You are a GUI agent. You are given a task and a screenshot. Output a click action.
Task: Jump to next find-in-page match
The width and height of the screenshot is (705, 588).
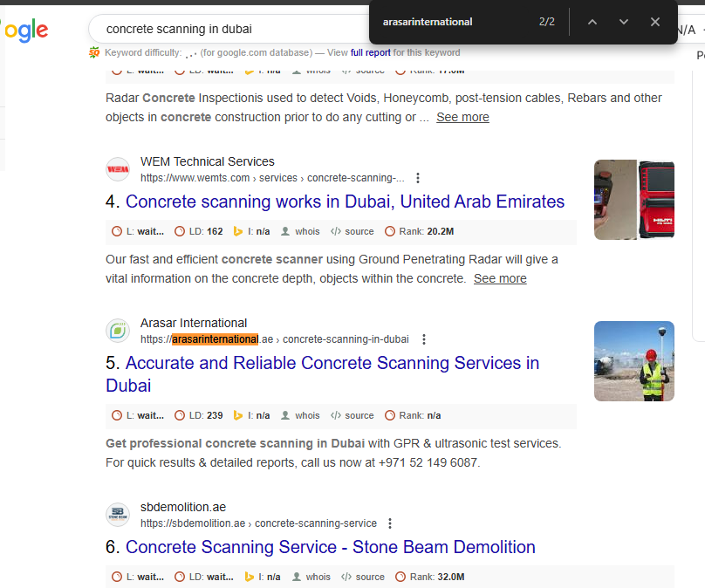tap(624, 22)
